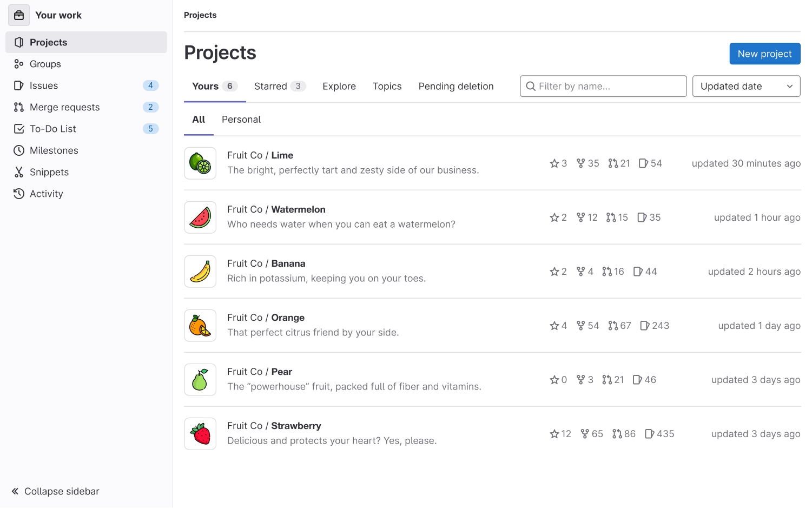Open Snippets via the scissors icon

19,172
